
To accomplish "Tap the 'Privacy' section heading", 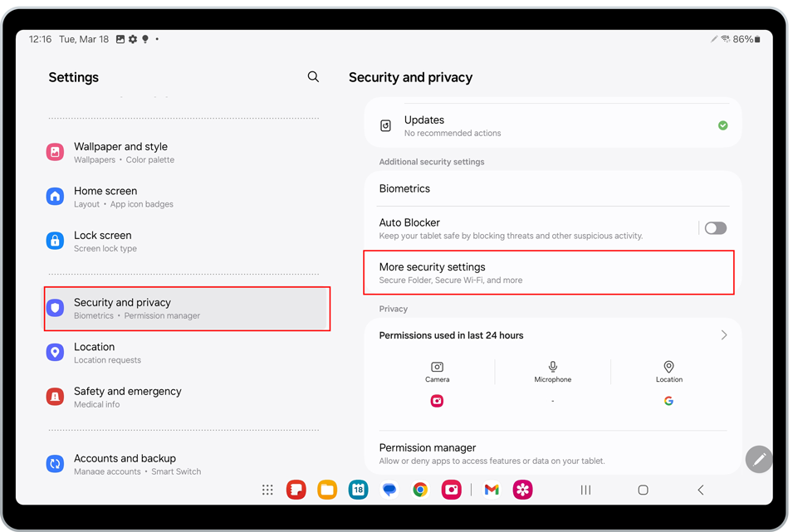I will pos(393,309).
